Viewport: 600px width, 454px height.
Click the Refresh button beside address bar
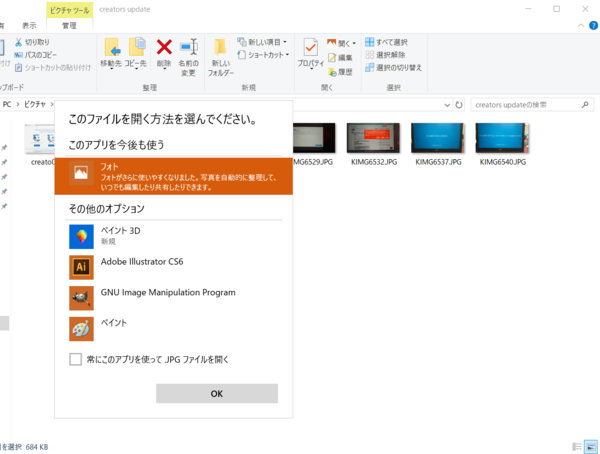[459, 105]
